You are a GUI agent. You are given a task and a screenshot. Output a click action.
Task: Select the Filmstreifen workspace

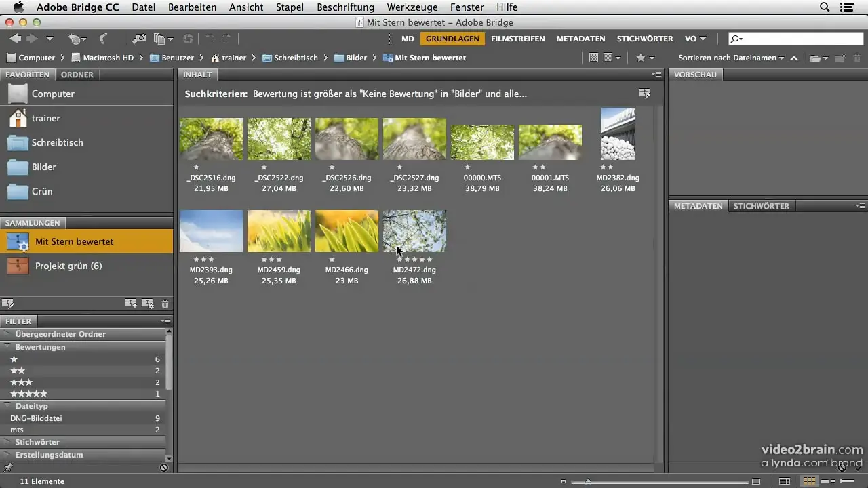518,39
